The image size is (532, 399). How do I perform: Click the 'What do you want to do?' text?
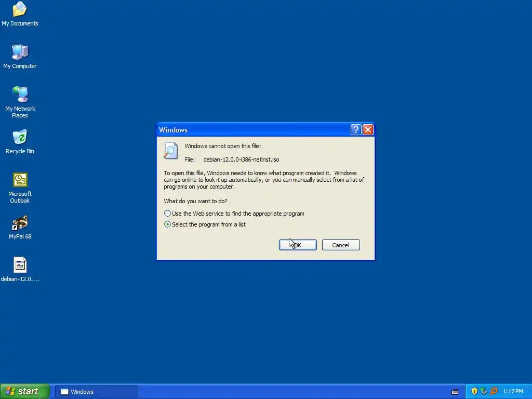[195, 201]
